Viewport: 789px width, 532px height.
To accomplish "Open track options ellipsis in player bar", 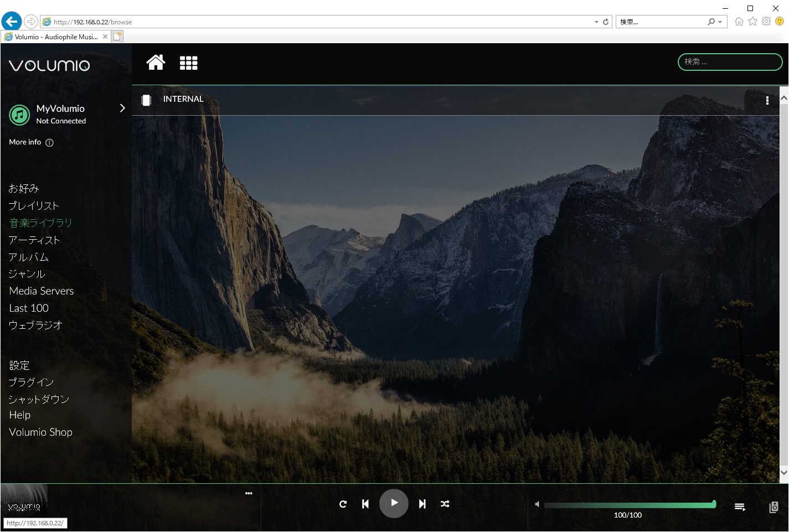I will tap(249, 493).
